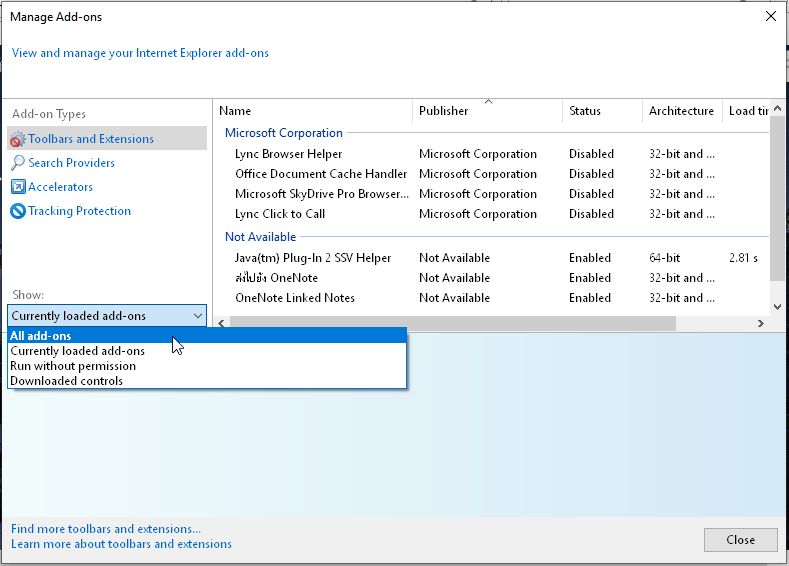Open Tracking Protection add-on type
Viewport: 789px width, 566px height.
tap(80, 211)
